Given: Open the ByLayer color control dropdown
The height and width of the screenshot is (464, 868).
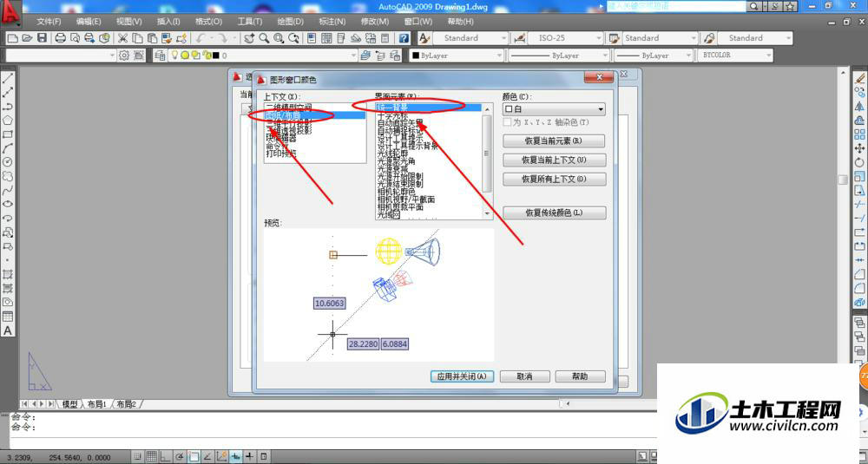Looking at the screenshot, I should 457,56.
